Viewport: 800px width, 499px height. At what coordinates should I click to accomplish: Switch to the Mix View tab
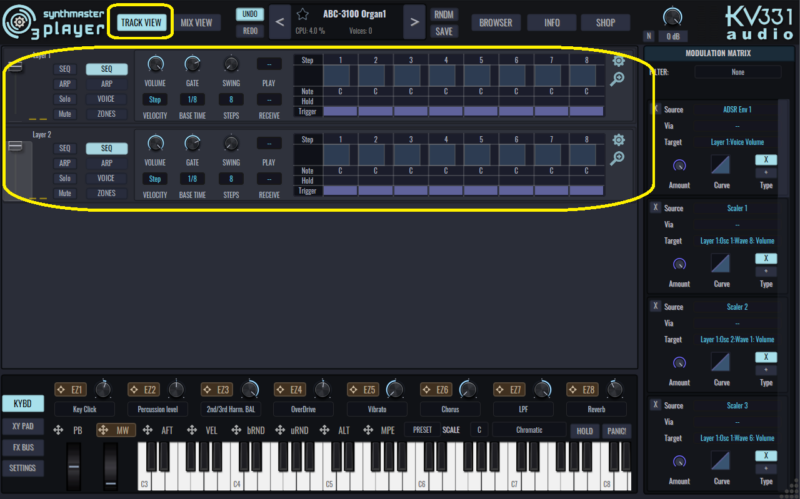point(195,22)
